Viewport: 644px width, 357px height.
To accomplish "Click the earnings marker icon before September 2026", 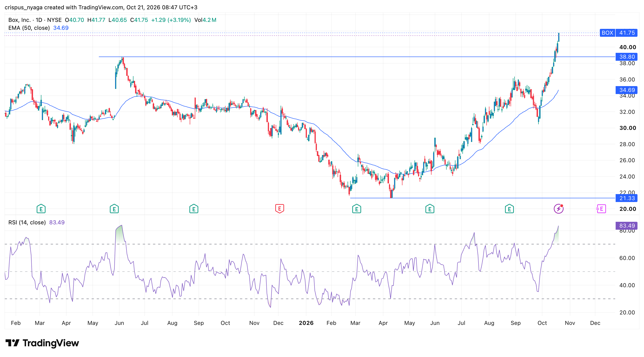I will click(509, 209).
